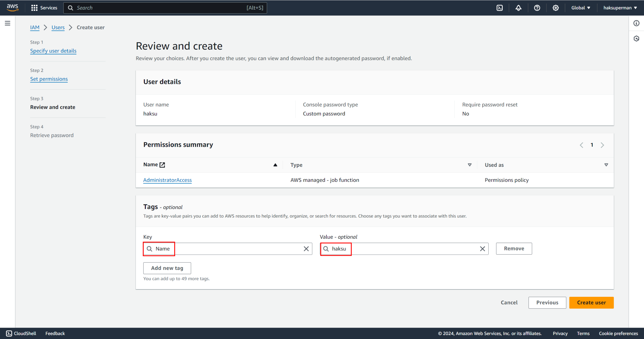Open the haksuperman account dropdown
Screen dimensions: 644x339
pyautogui.click(x=620, y=8)
